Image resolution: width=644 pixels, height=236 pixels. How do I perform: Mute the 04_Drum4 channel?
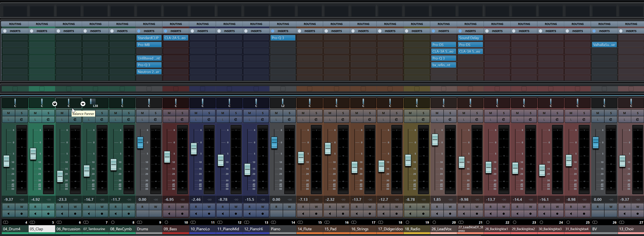point(8,113)
